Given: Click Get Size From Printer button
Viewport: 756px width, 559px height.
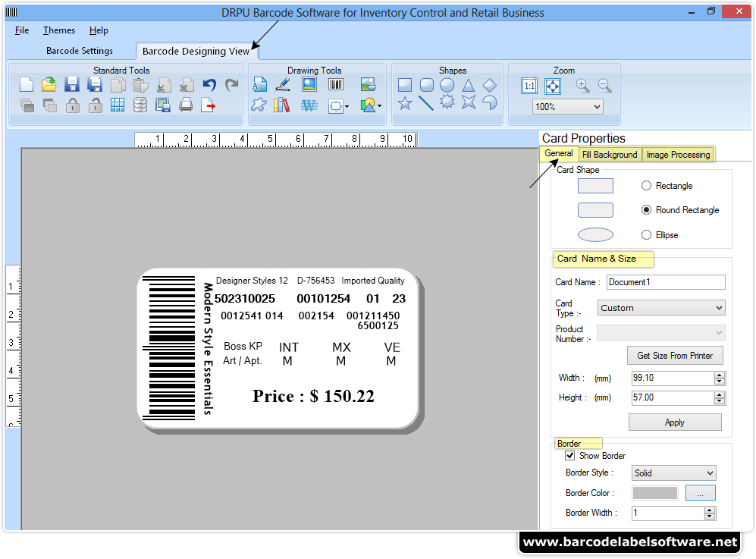Looking at the screenshot, I should point(675,356).
